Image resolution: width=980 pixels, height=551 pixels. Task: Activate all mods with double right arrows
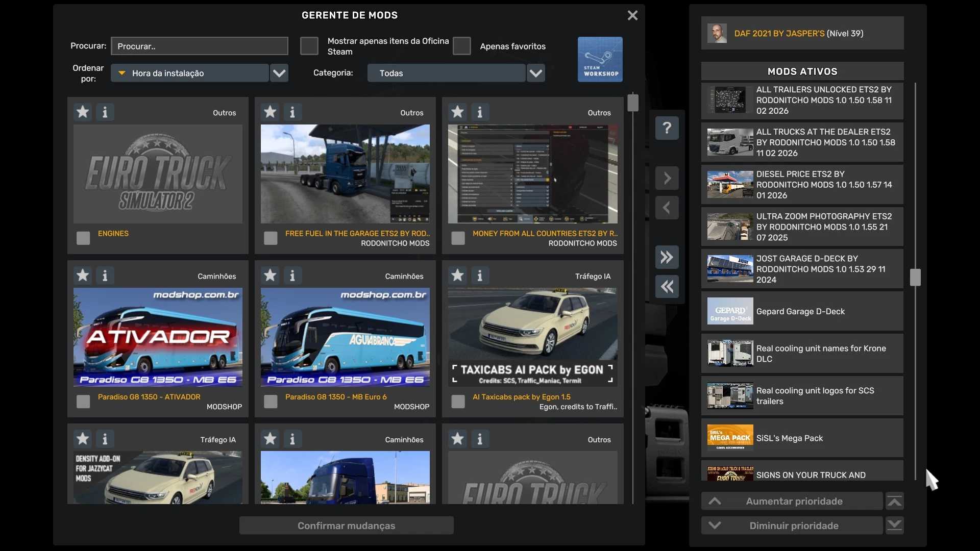coord(667,257)
